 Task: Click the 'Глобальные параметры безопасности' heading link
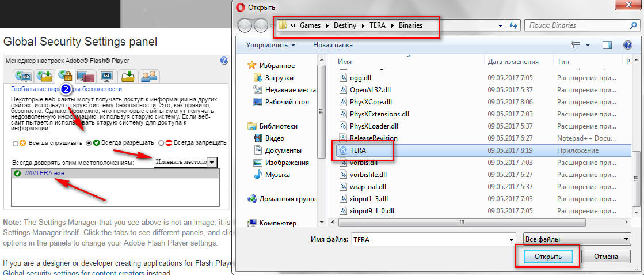(67, 89)
